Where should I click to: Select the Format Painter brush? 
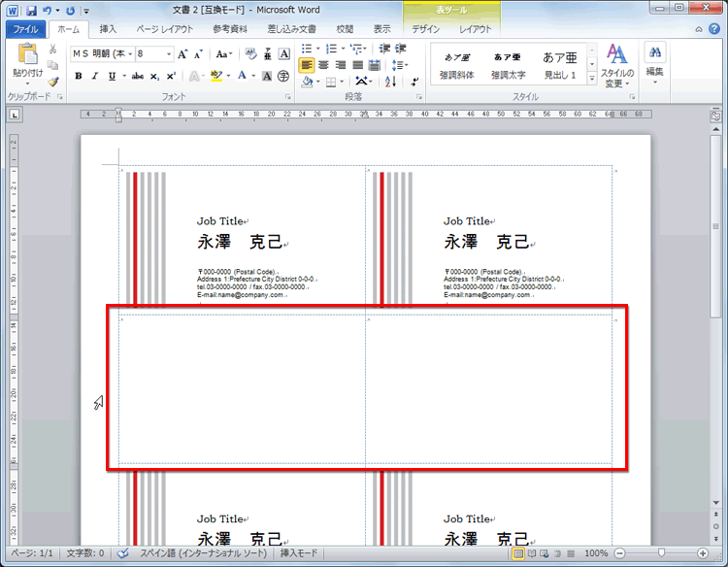click(x=53, y=82)
